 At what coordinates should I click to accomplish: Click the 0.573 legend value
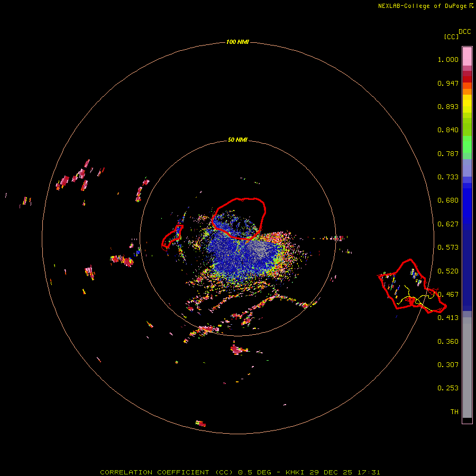point(448,248)
